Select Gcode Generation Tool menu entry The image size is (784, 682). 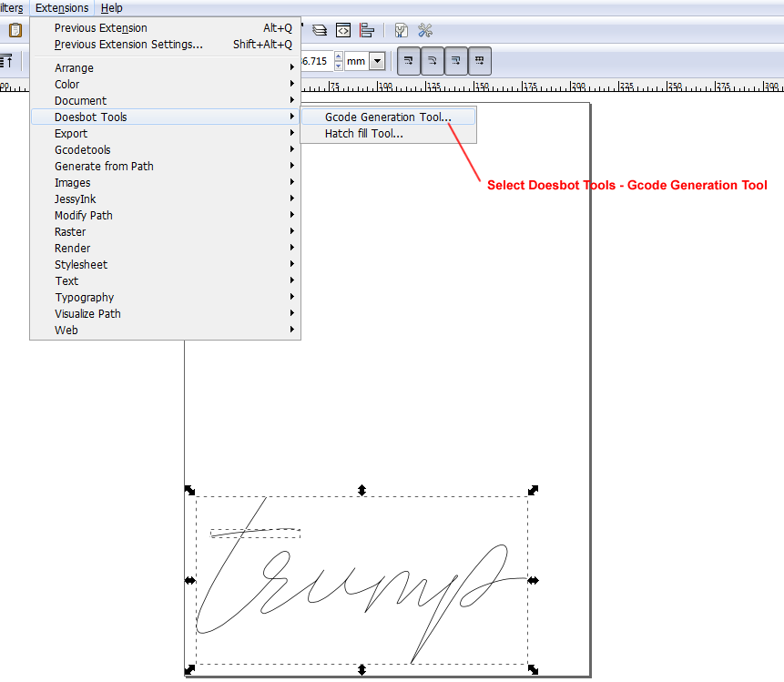click(x=387, y=117)
